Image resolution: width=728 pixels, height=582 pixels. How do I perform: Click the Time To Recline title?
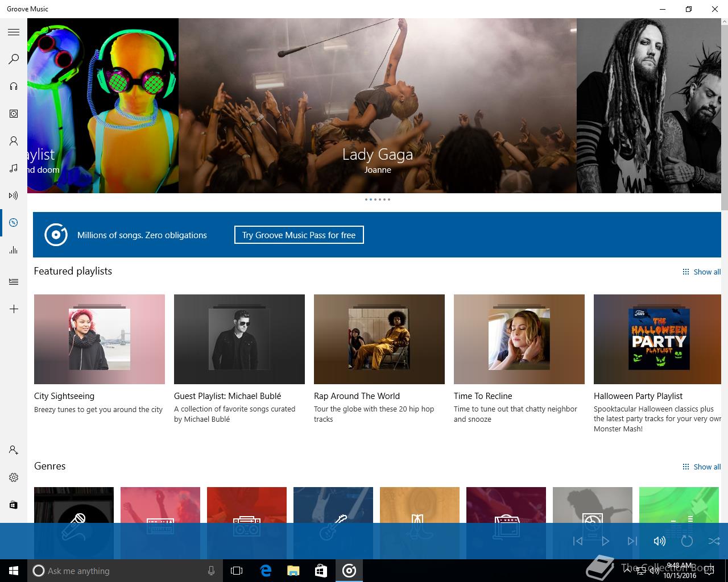[x=483, y=396]
